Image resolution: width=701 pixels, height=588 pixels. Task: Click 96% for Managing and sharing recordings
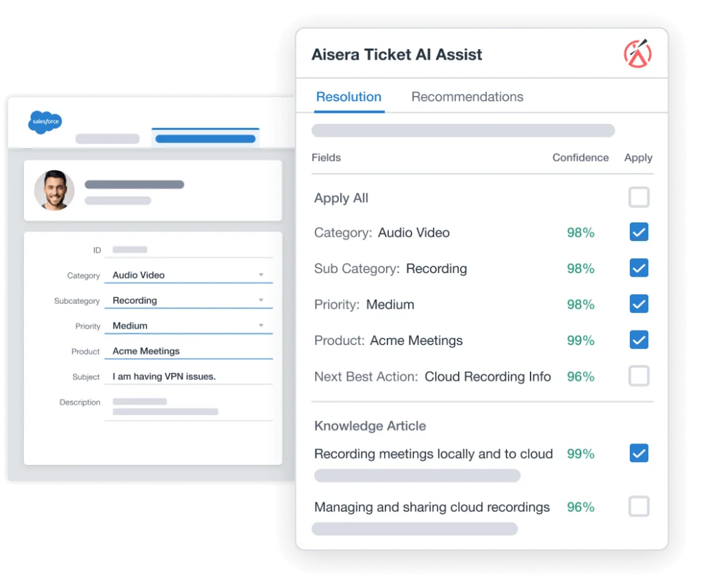click(581, 507)
